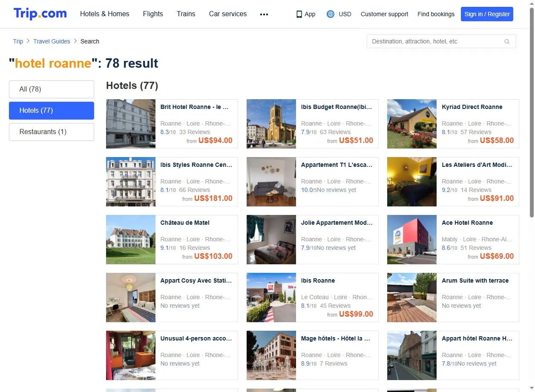The width and height of the screenshot is (535, 392).
Task: Open Trains menu
Action: (186, 14)
